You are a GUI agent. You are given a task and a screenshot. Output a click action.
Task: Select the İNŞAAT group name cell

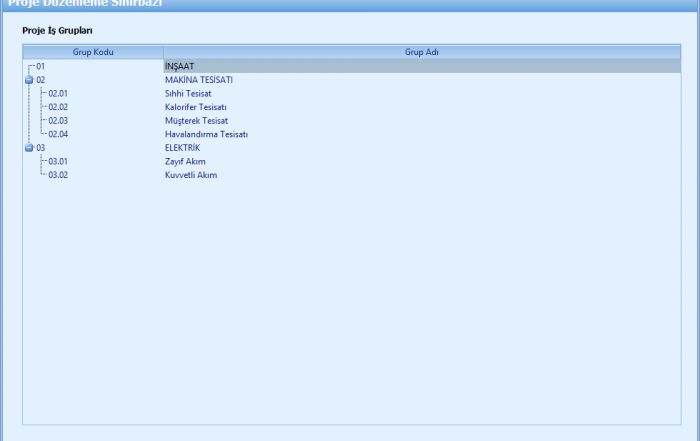pyautogui.click(x=180, y=66)
